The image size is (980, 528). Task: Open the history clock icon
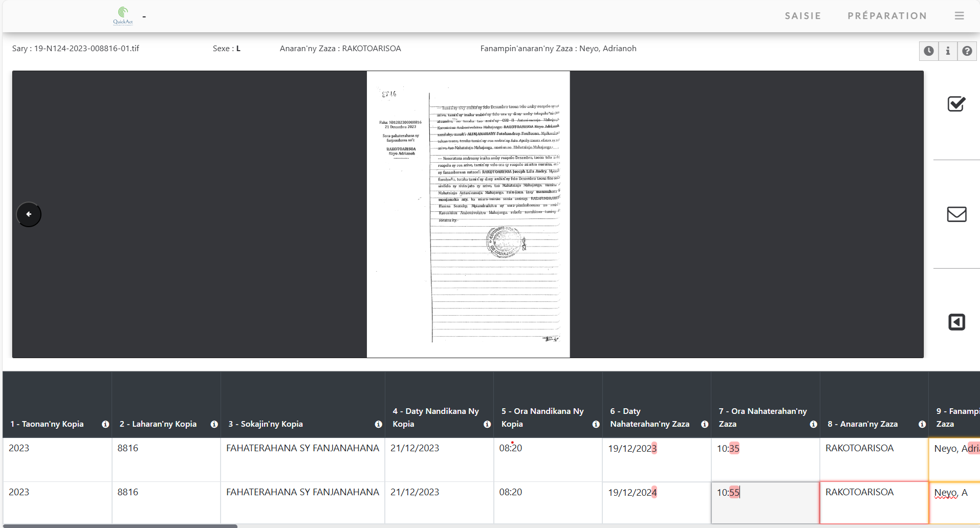pos(929,51)
